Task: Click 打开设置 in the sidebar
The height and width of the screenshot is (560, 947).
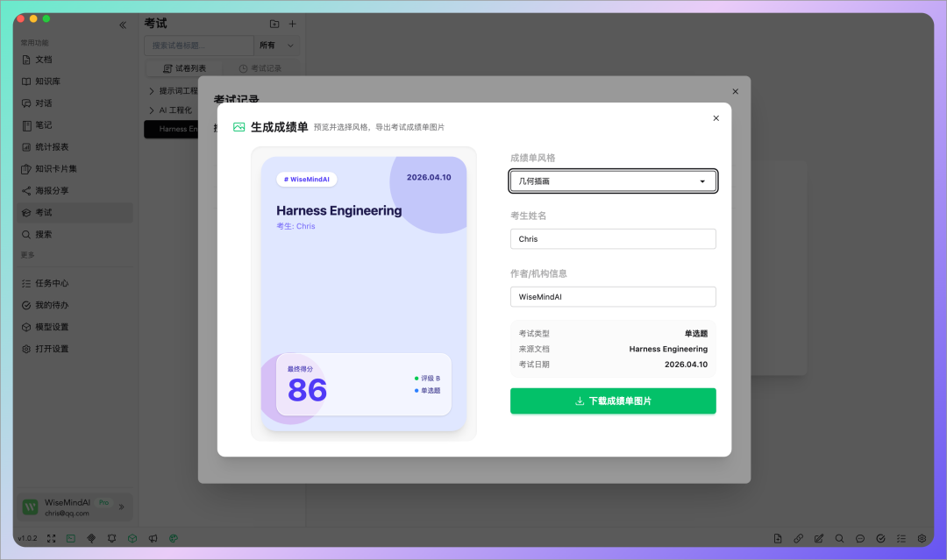Action: pyautogui.click(x=75, y=349)
